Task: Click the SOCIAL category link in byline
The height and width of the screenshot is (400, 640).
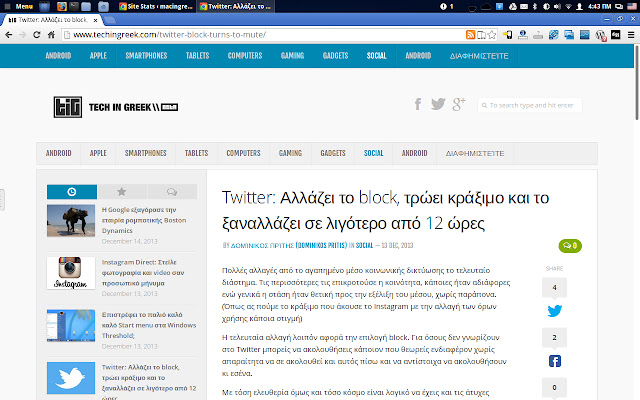Action: tap(364, 245)
